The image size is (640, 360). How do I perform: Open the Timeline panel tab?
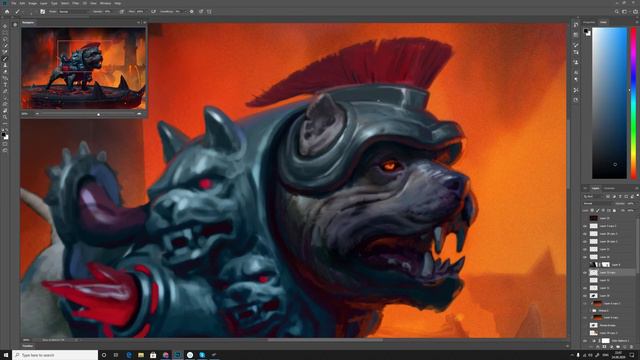pyautogui.click(x=28, y=346)
